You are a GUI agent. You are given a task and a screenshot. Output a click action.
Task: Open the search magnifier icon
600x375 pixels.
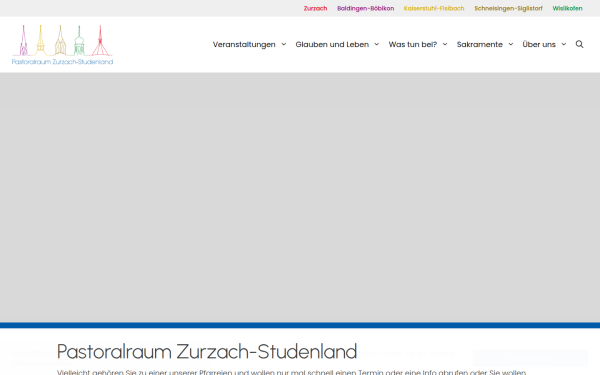(x=579, y=44)
